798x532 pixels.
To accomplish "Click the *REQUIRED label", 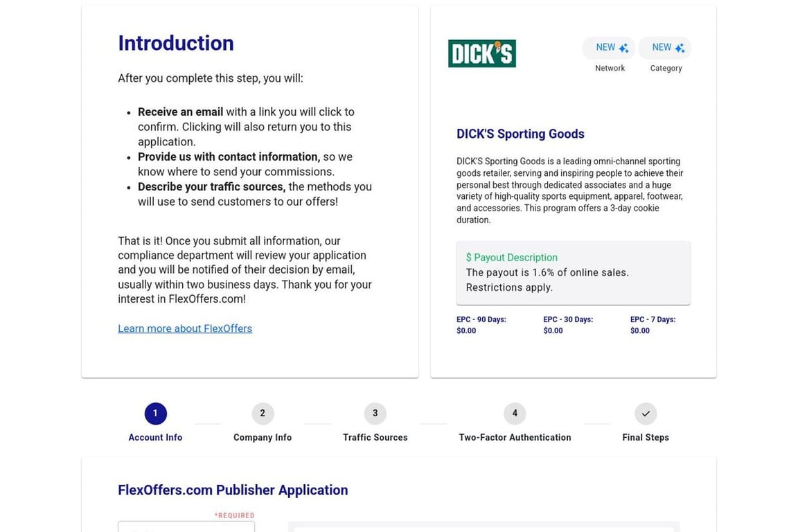I will point(234,515).
